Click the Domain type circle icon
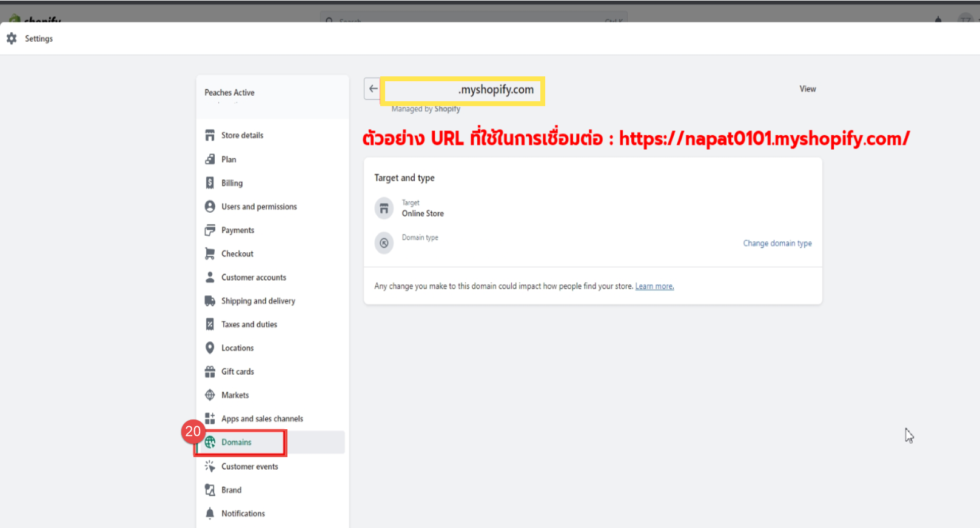This screenshot has width=980, height=528. point(384,243)
